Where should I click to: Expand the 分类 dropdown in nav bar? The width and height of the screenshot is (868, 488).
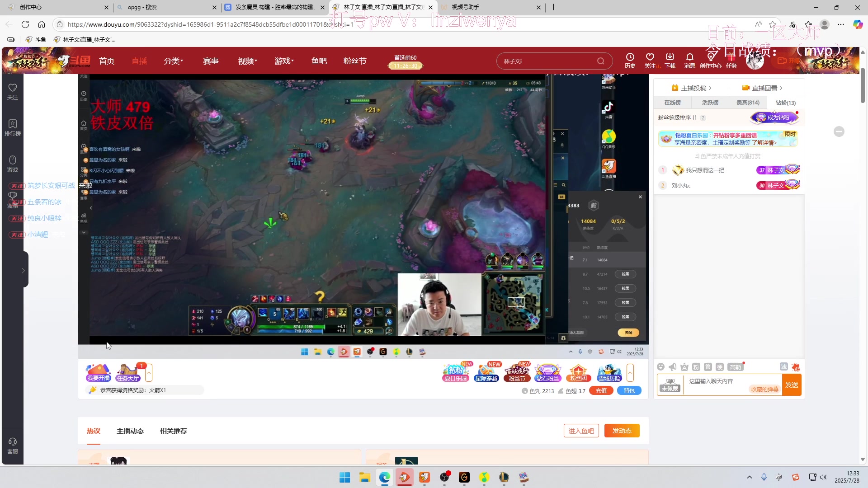(x=174, y=61)
